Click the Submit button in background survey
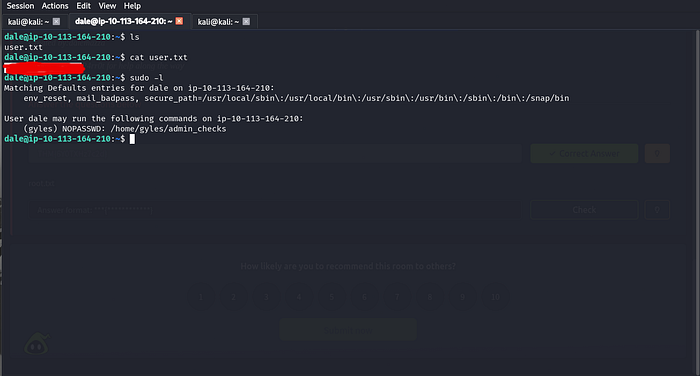 tap(348, 330)
